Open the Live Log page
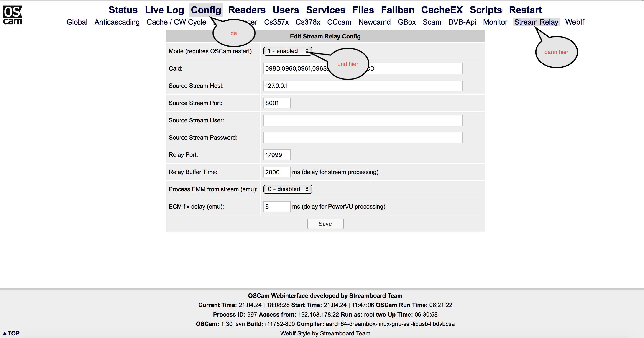Image resolution: width=644 pixels, height=338 pixels. (x=164, y=10)
